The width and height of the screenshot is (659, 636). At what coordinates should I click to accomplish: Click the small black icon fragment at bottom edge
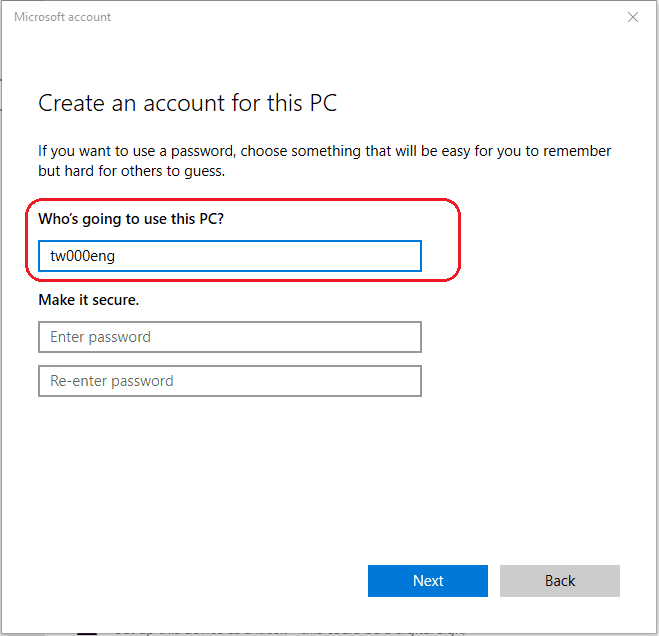point(88,632)
